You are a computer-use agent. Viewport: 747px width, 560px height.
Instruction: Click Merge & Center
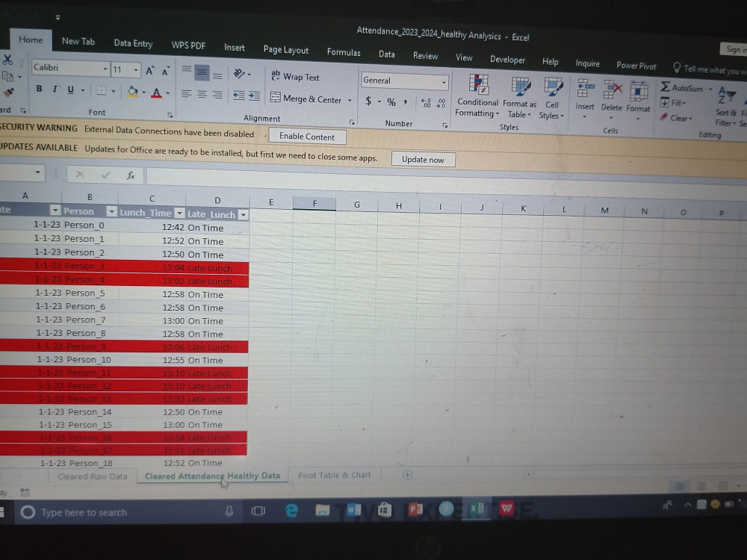(x=306, y=99)
